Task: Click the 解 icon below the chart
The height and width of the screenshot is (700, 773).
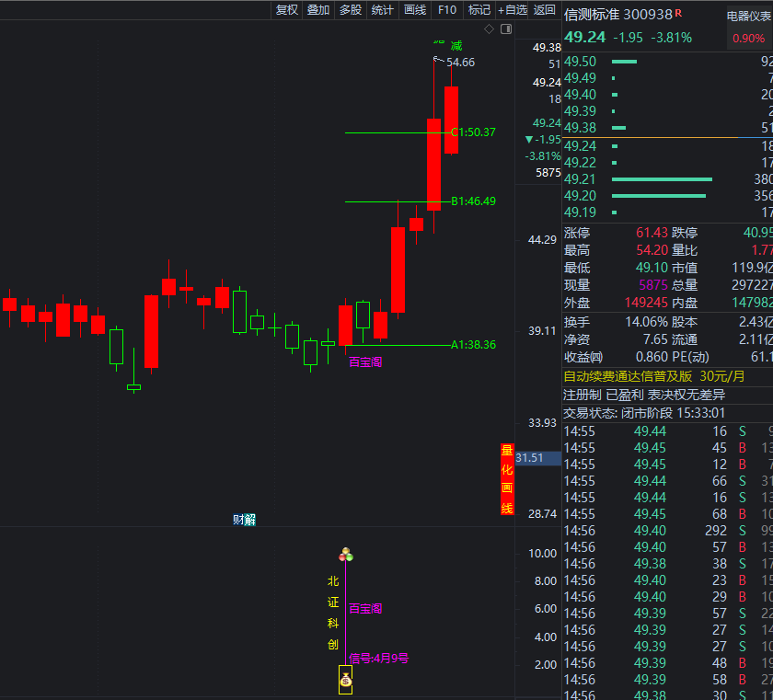Action: 249,520
